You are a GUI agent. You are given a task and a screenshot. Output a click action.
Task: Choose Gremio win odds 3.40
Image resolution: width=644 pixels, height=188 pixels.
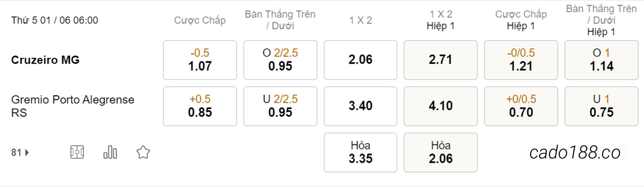pyautogui.click(x=360, y=106)
